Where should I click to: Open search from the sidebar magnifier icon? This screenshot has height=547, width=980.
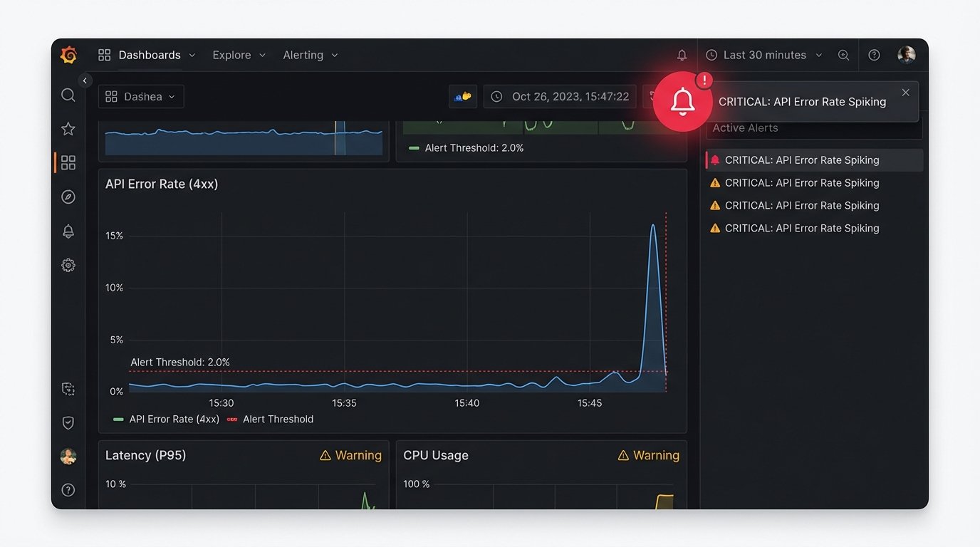pos(68,95)
